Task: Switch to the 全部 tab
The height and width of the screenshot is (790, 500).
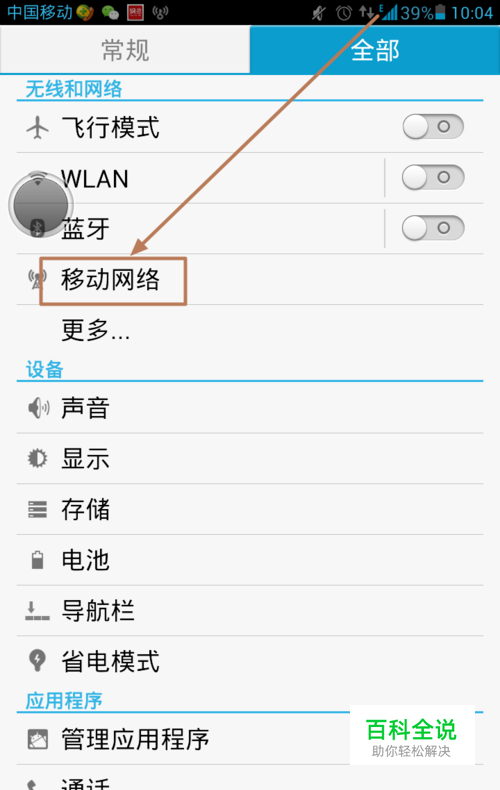Action: point(375,50)
